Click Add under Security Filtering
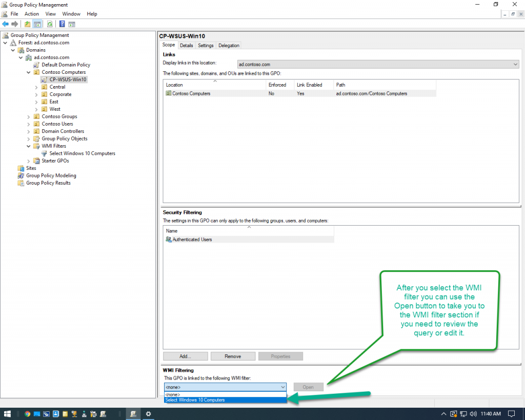 [185, 356]
